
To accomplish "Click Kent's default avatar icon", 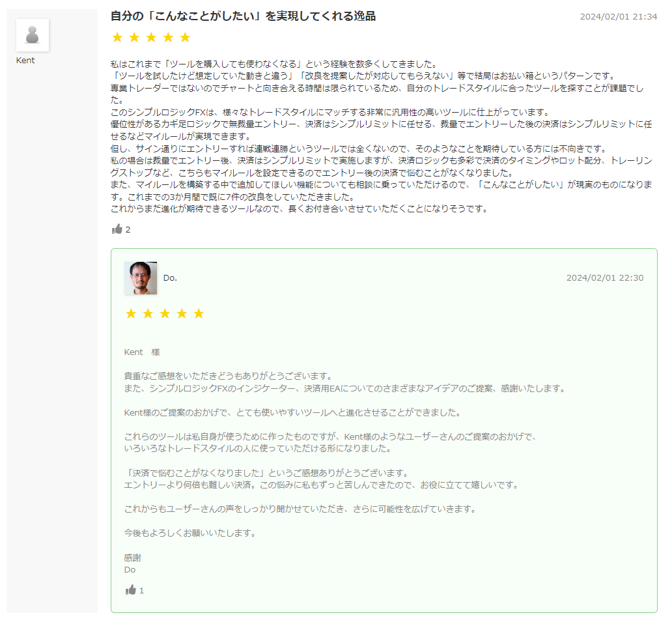I will [x=33, y=35].
